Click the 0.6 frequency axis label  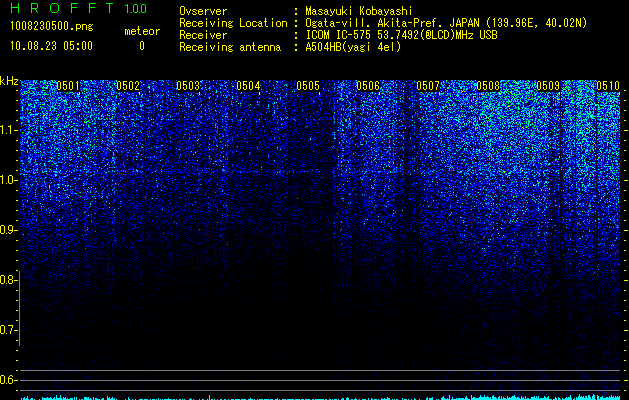point(9,380)
